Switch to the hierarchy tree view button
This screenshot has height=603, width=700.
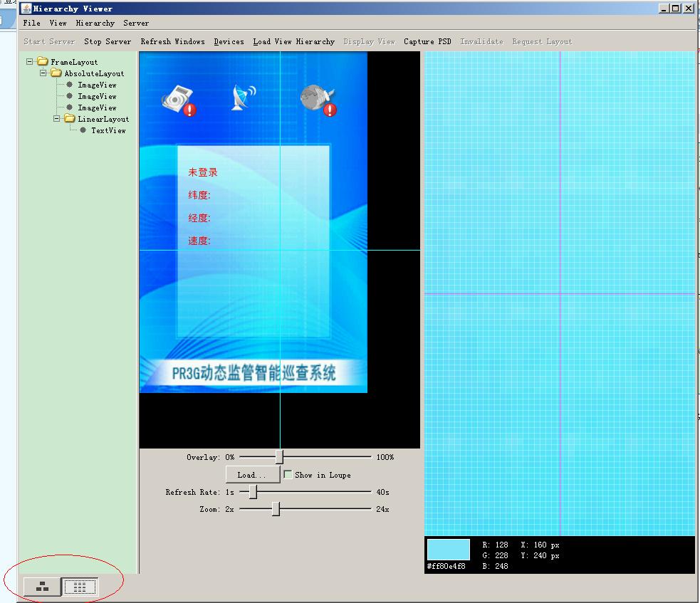(x=43, y=587)
